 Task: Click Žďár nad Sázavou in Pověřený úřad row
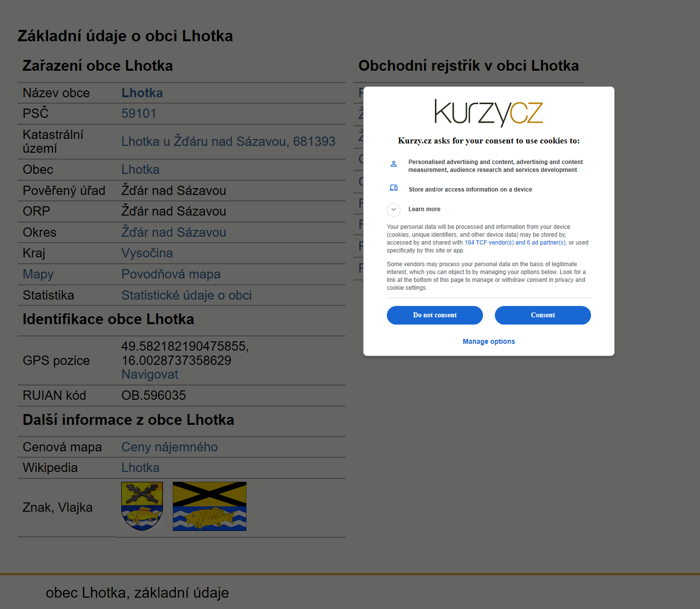pos(174,191)
